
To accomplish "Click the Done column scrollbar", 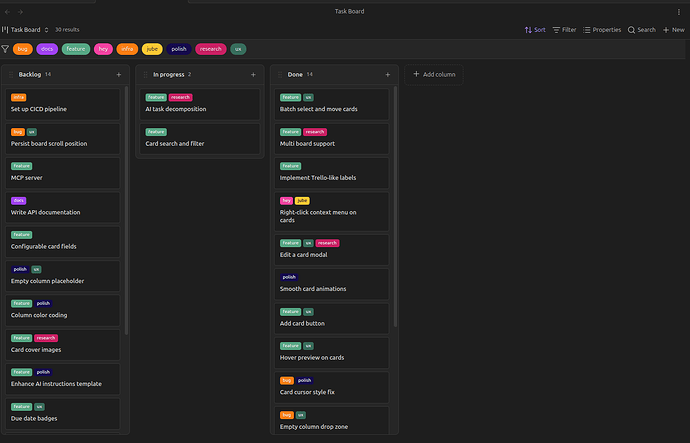I will (397, 200).
